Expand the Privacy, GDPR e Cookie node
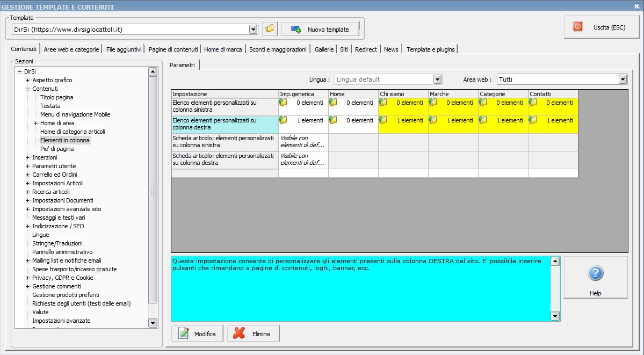The width and height of the screenshot is (644, 355). click(28, 278)
